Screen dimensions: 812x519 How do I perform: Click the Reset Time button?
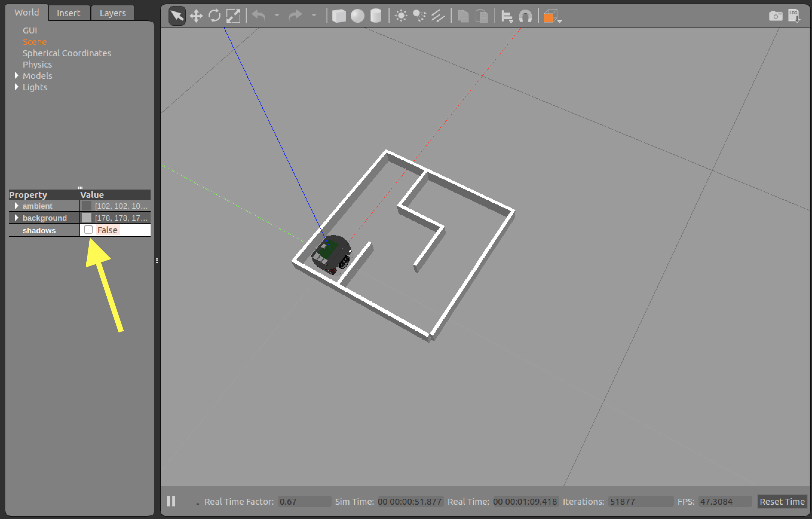(x=782, y=501)
